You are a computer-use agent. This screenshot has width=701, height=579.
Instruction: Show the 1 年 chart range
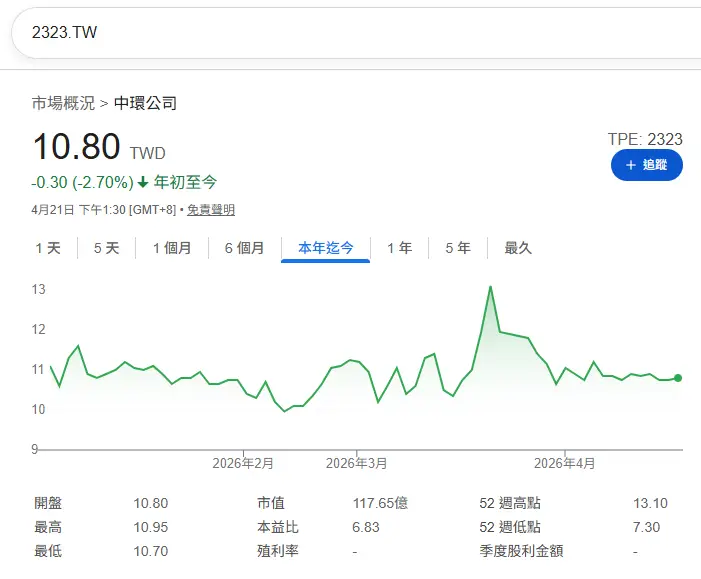click(x=399, y=248)
